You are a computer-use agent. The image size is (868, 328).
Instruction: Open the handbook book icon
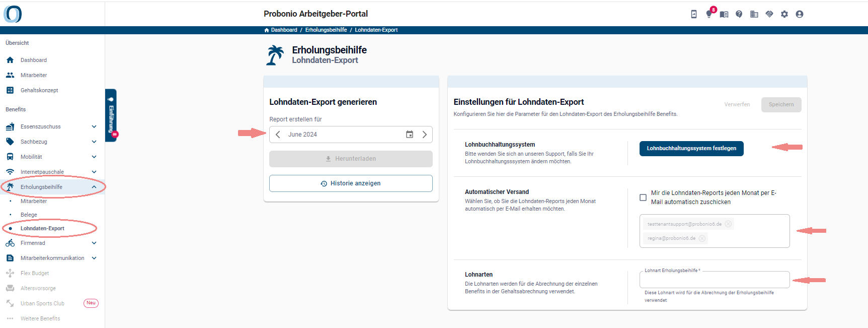pyautogui.click(x=724, y=14)
